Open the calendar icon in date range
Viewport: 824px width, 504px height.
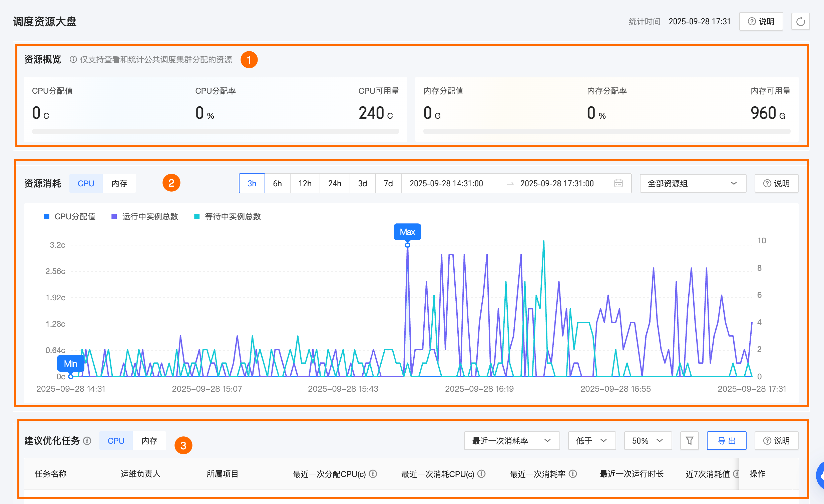618,183
